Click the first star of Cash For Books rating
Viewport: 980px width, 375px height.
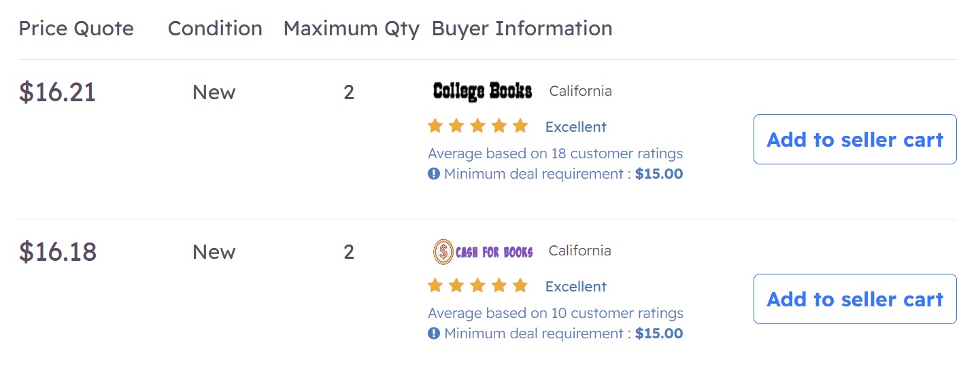[435, 285]
